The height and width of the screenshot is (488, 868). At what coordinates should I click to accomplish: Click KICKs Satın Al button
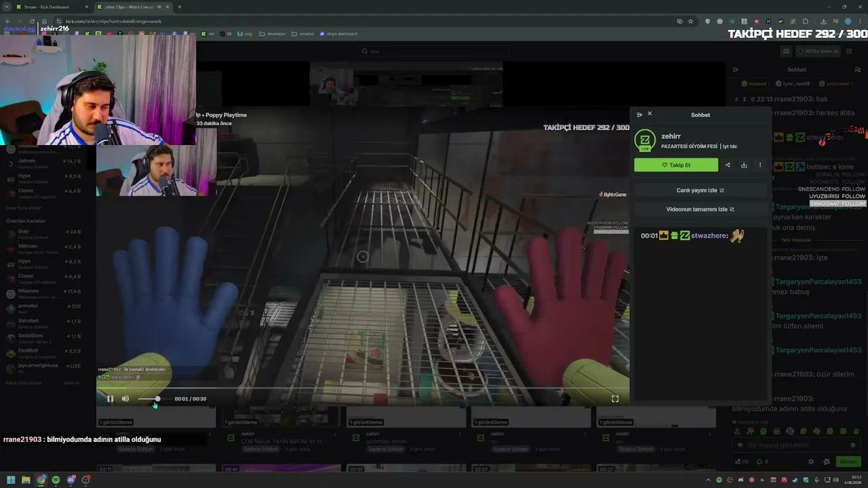pos(818,51)
